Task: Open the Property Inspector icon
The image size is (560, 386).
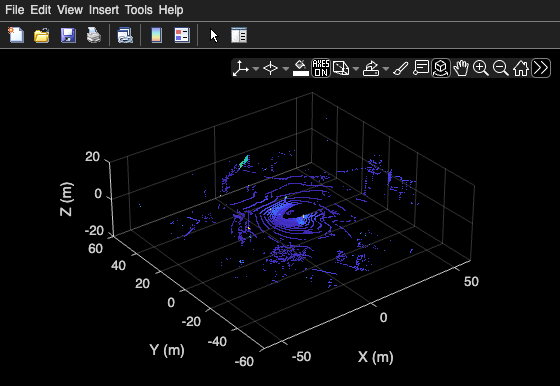Action: tap(239, 35)
